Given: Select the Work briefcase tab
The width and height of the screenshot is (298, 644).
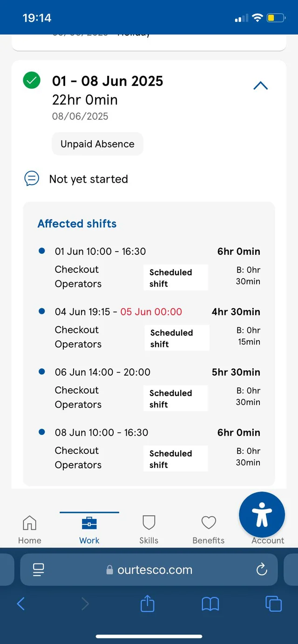Looking at the screenshot, I should pos(89,529).
